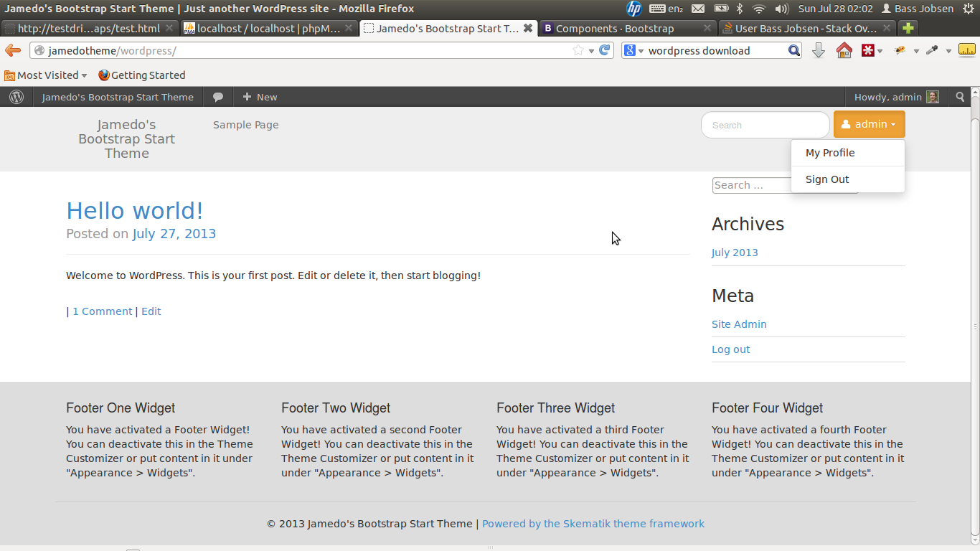980x551 pixels.
Task: Expand the Most Visited bookmarks folder
Action: pyautogui.click(x=46, y=75)
